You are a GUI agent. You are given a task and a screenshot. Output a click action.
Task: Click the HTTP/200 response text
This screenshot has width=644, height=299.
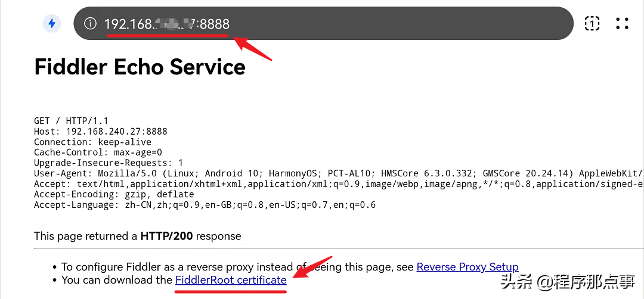click(168, 236)
